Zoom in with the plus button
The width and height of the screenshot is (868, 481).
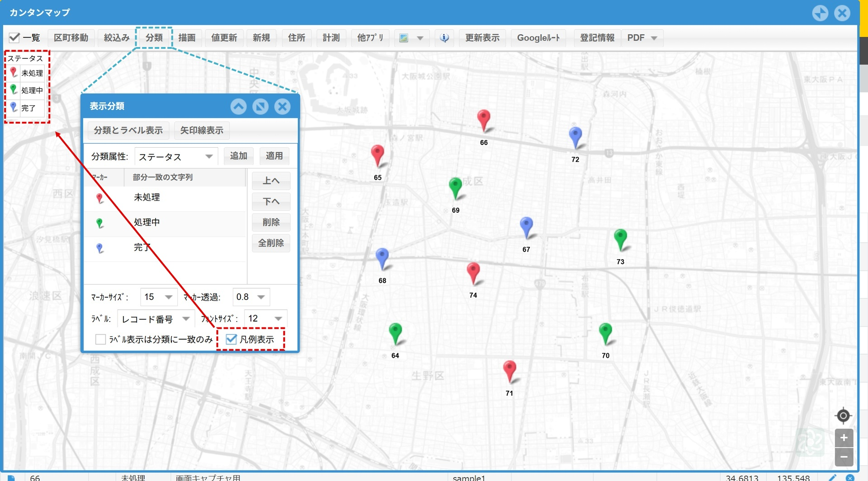[x=844, y=438]
